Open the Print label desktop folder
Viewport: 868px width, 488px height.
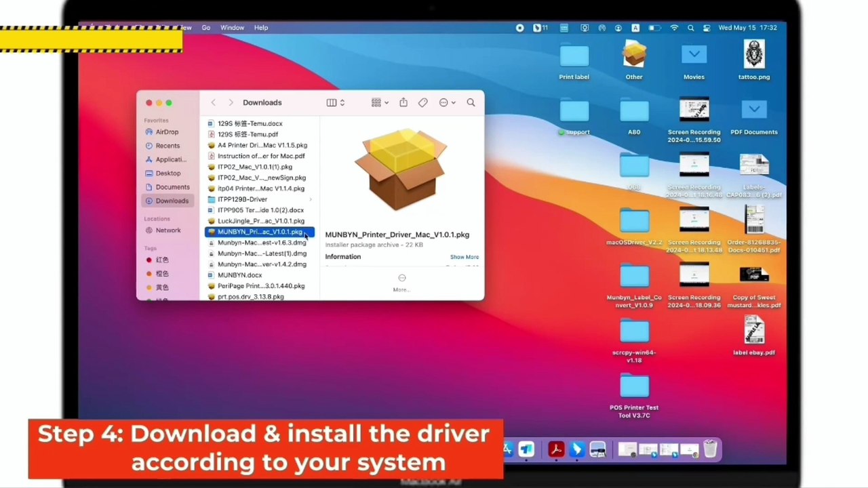coord(574,61)
